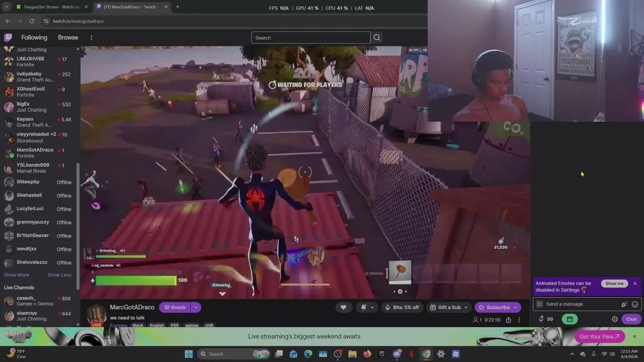Open Kaysan channel in the sidebar
Screen dimensions: 644x362
38,122
